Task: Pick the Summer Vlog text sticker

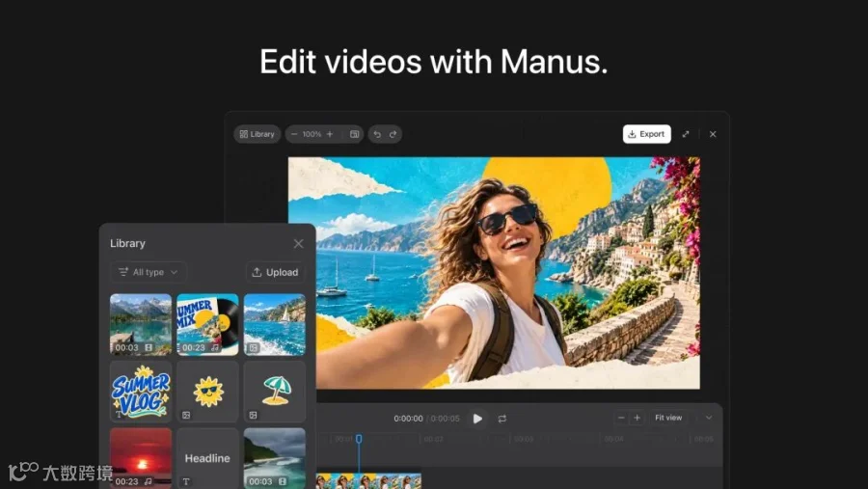Action: [141, 393]
